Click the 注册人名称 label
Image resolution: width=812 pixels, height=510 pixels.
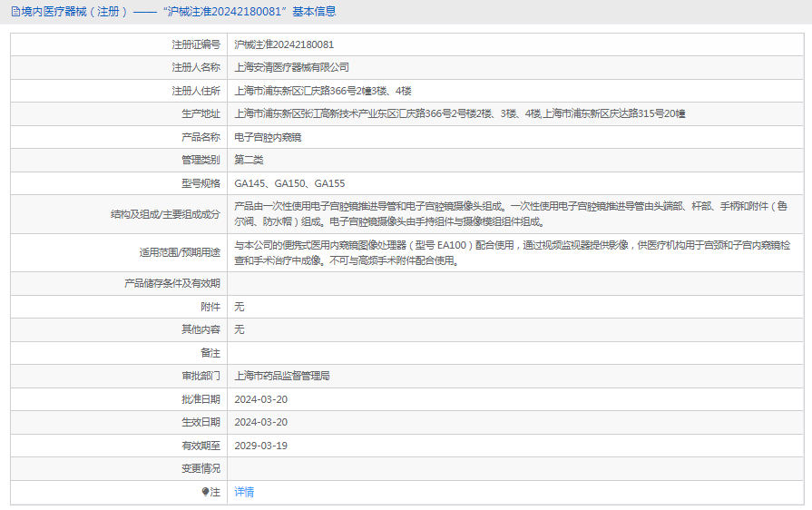point(196,67)
